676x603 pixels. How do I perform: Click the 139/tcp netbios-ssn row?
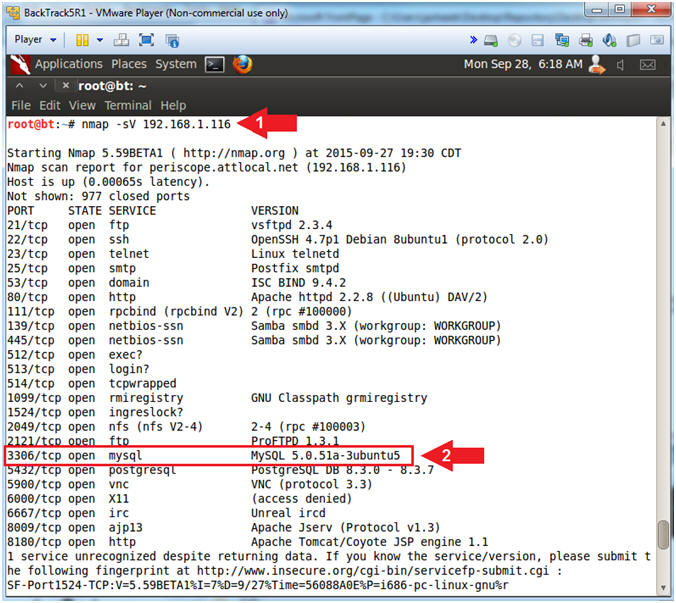pyautogui.click(x=254, y=326)
